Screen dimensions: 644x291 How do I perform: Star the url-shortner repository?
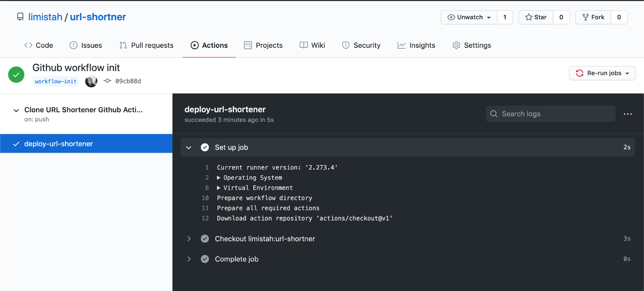536,17
